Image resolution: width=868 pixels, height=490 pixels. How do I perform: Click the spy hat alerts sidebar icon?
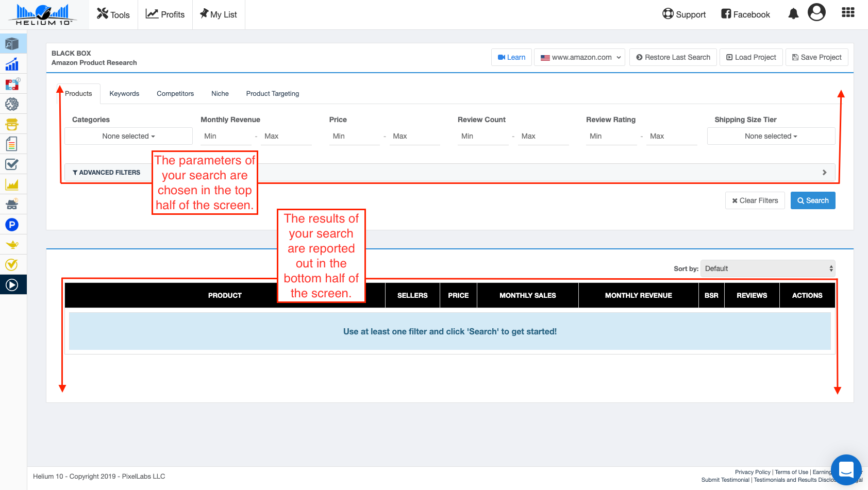click(12, 204)
